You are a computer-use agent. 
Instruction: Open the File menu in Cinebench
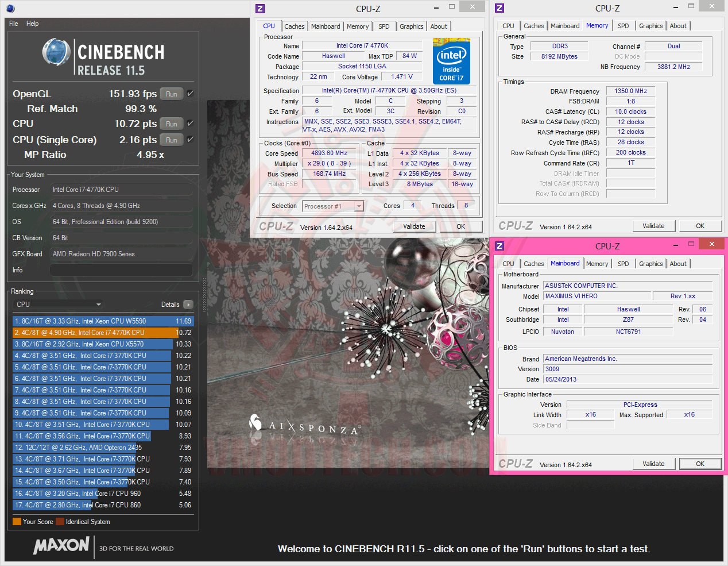point(14,24)
